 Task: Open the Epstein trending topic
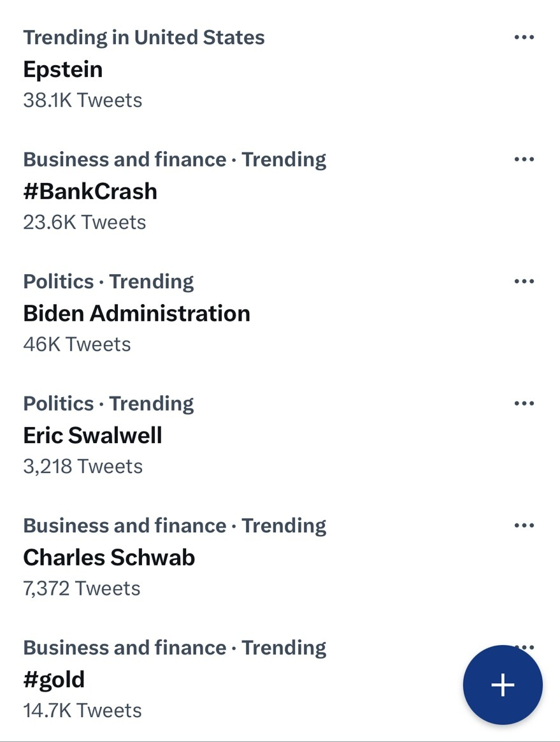63,69
